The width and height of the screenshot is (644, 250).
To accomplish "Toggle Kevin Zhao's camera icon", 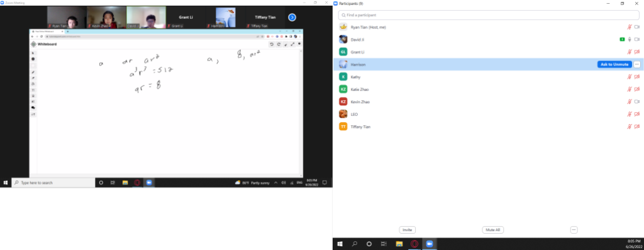I will click(x=637, y=101).
